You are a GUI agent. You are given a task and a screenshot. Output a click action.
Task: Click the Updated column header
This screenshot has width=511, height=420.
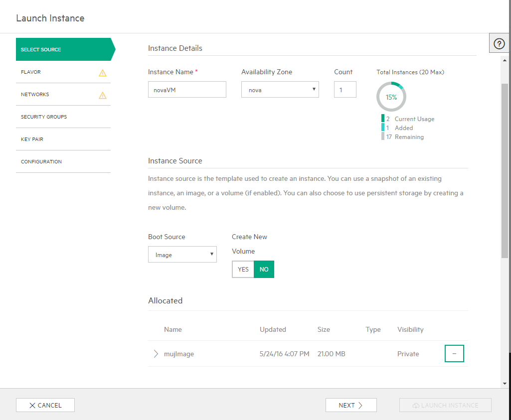click(x=273, y=329)
